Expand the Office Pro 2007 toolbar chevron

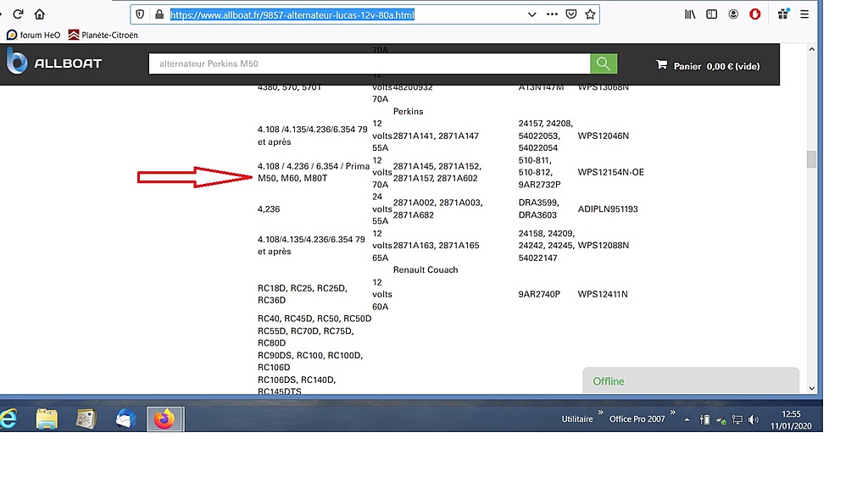672,413
